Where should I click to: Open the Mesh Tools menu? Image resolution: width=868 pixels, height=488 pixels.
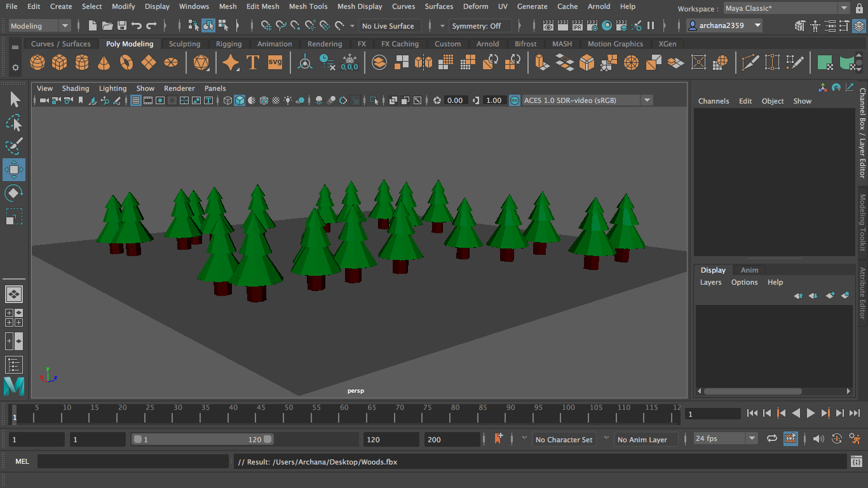click(308, 6)
